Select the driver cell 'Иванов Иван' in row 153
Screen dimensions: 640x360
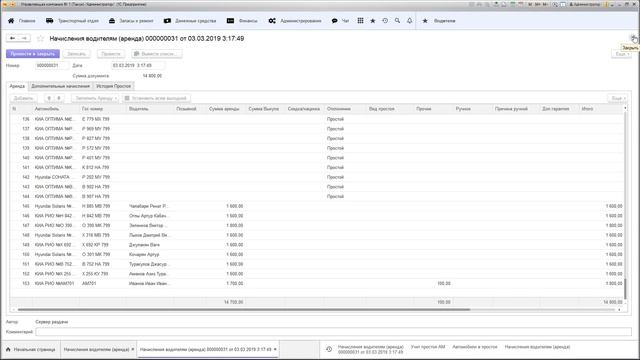(150, 283)
